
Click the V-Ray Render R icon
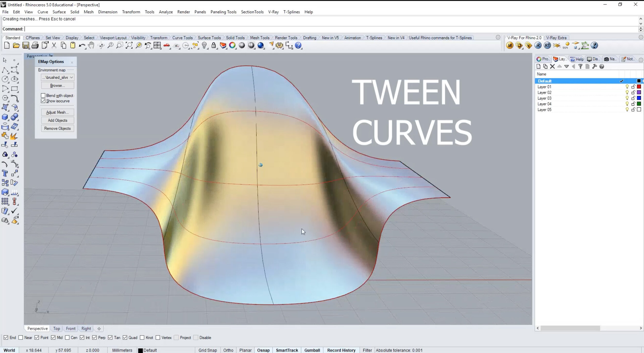pyautogui.click(x=538, y=46)
